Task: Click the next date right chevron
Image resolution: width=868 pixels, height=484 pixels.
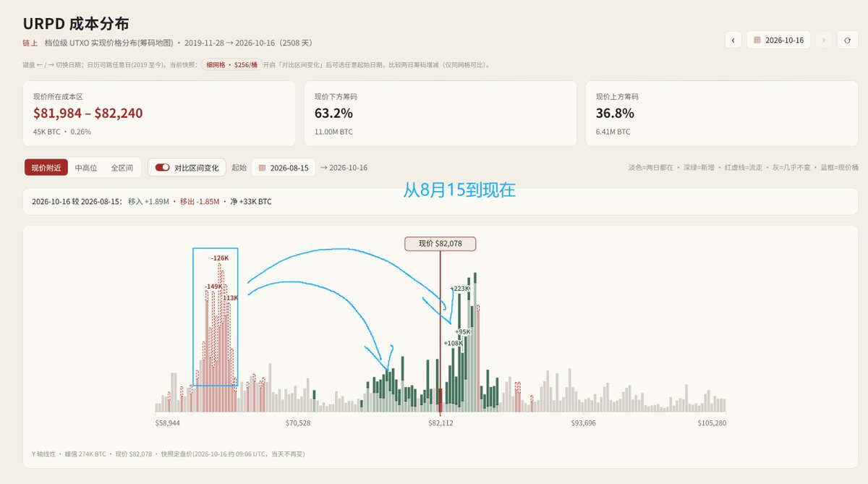Action: pyautogui.click(x=823, y=41)
